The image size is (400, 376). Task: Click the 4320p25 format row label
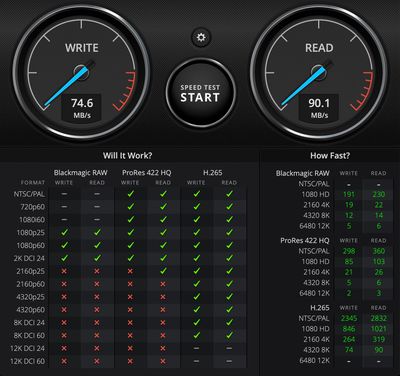pos(31,297)
